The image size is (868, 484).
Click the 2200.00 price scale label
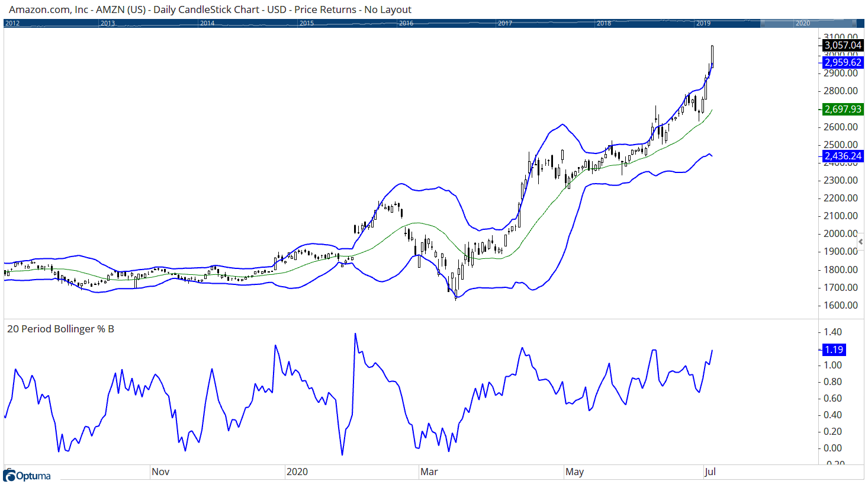[841, 198]
